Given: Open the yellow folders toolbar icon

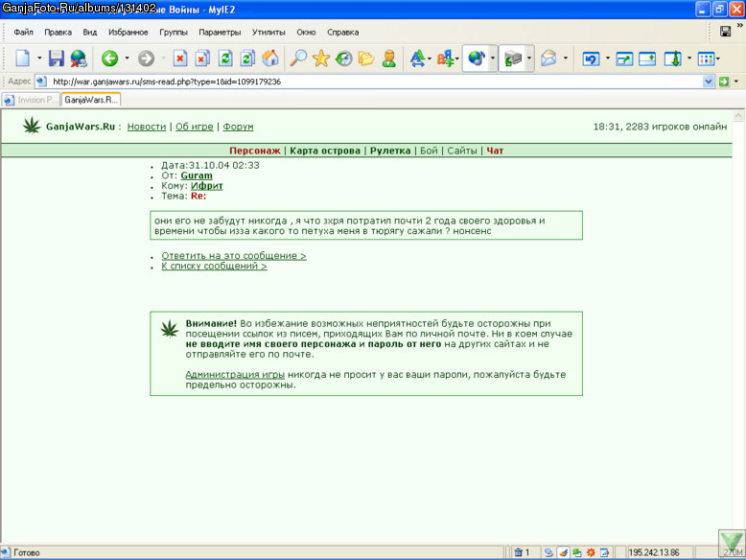Looking at the screenshot, I should coord(366,58).
